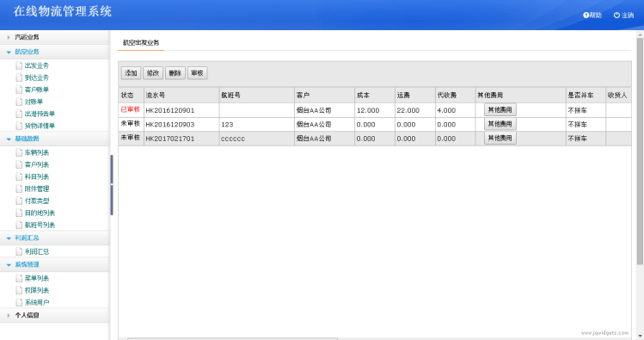Sort by the 客户 column header
Screen dimensions: 644x340
pyautogui.click(x=324, y=95)
